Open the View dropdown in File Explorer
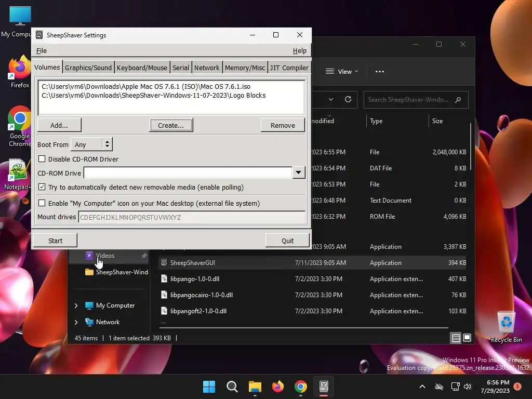The image size is (532, 399). coord(342,72)
